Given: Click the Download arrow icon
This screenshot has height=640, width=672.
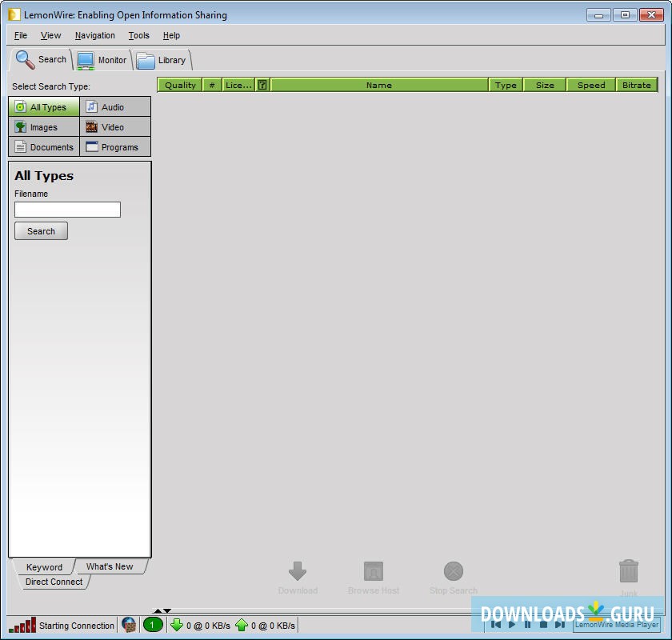Looking at the screenshot, I should (298, 571).
